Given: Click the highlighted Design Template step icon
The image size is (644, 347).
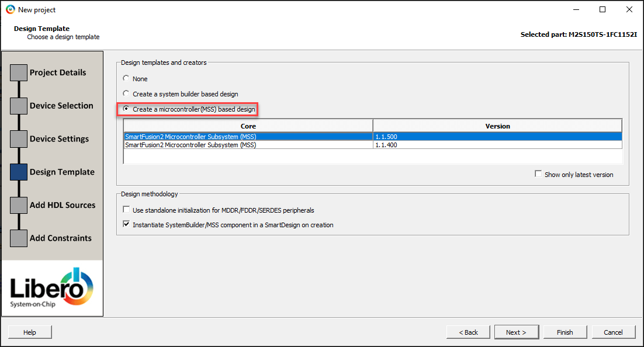Looking at the screenshot, I should tap(19, 172).
